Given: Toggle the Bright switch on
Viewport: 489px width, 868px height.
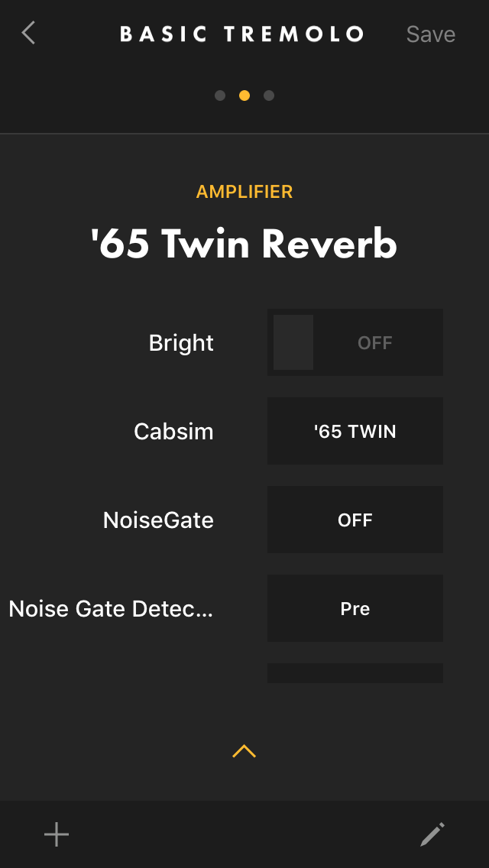Looking at the screenshot, I should 355,342.
